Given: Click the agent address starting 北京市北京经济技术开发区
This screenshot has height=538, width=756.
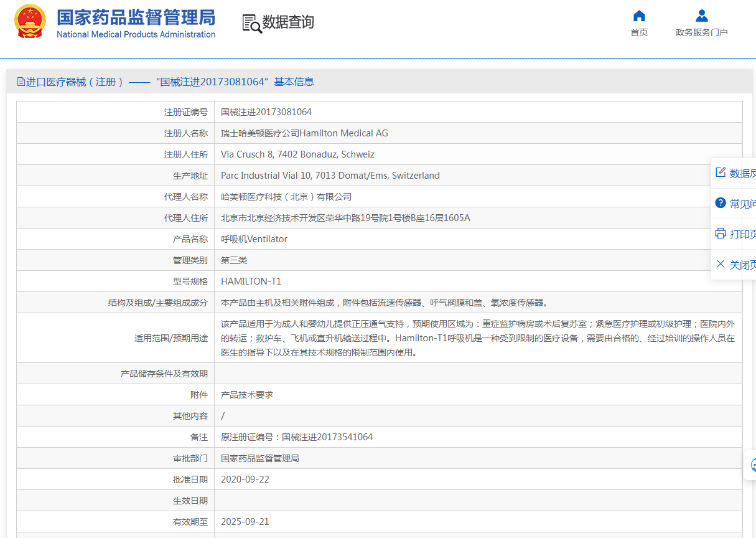Looking at the screenshot, I should point(345,218).
